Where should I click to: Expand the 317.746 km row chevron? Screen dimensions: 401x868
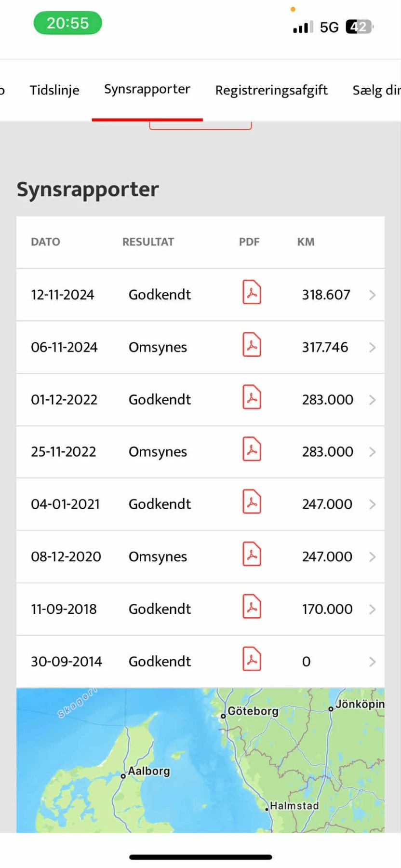(x=372, y=347)
